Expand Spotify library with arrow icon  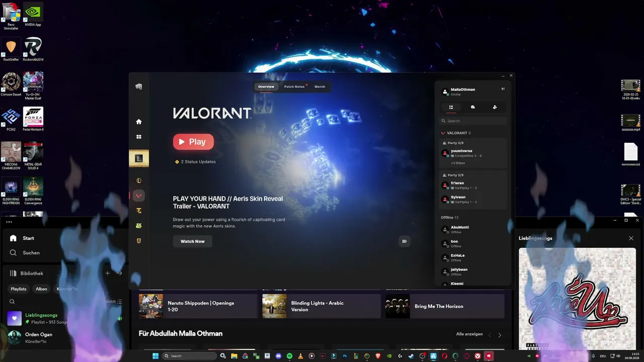tap(120, 274)
